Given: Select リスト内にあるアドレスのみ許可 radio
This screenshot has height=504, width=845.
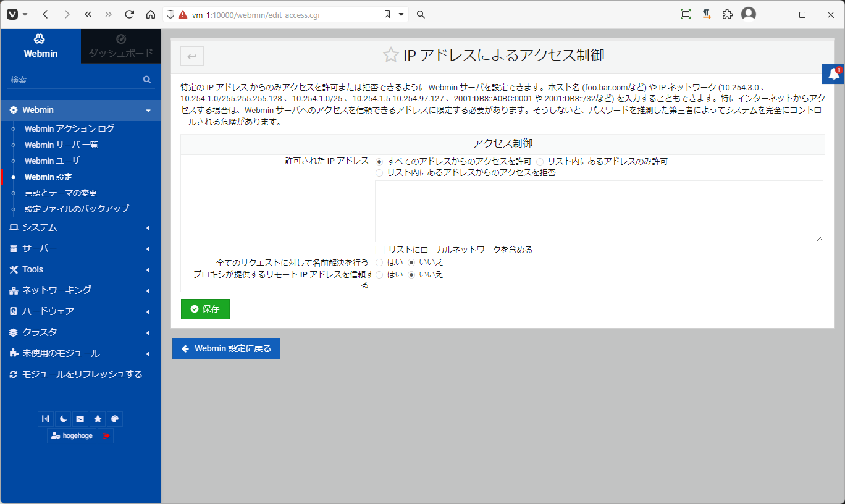Looking at the screenshot, I should pos(540,161).
